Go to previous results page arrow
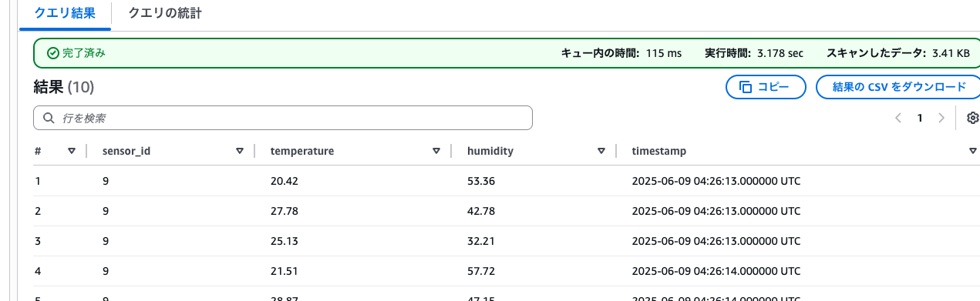Image resolution: width=980 pixels, height=301 pixels. pyautogui.click(x=898, y=118)
